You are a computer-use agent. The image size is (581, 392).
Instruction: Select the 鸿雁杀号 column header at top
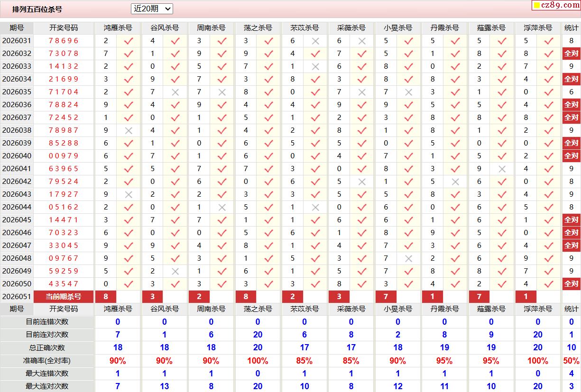[118, 28]
